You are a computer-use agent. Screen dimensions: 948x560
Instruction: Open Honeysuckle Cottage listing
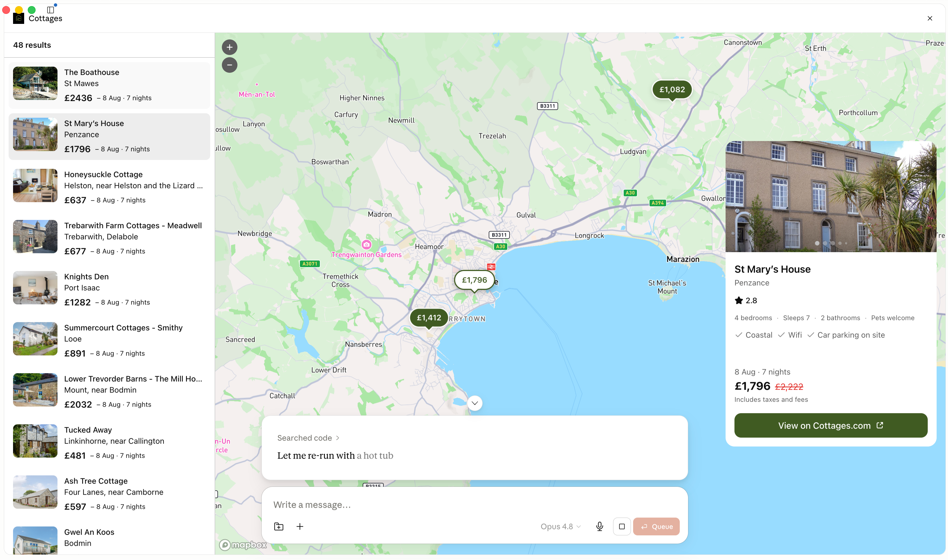pos(109,188)
